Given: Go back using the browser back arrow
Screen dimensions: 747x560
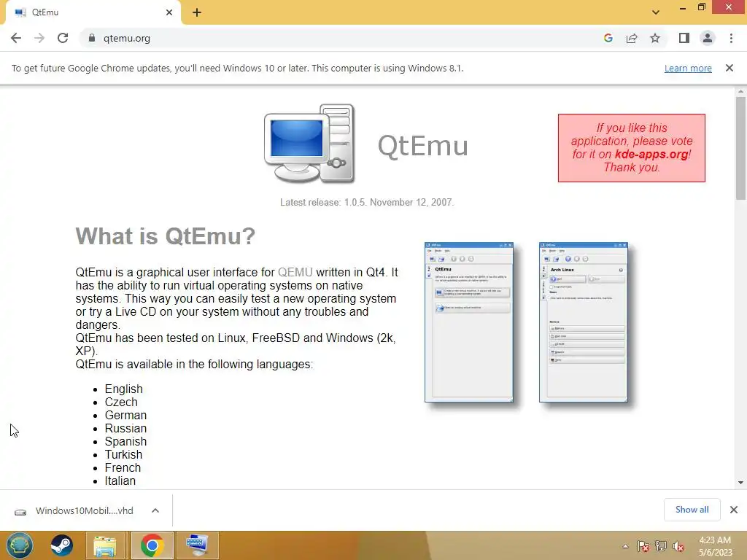Looking at the screenshot, I should pyautogui.click(x=16, y=38).
